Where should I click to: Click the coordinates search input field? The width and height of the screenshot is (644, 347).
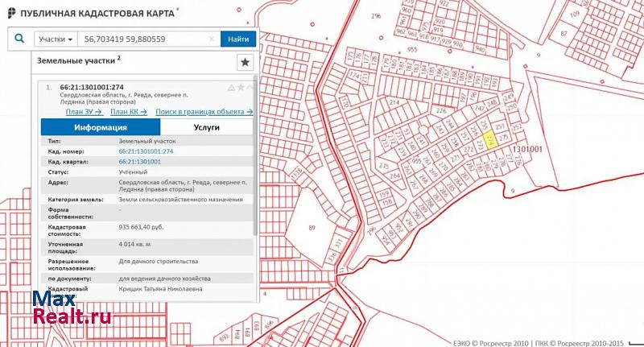[x=145, y=39]
